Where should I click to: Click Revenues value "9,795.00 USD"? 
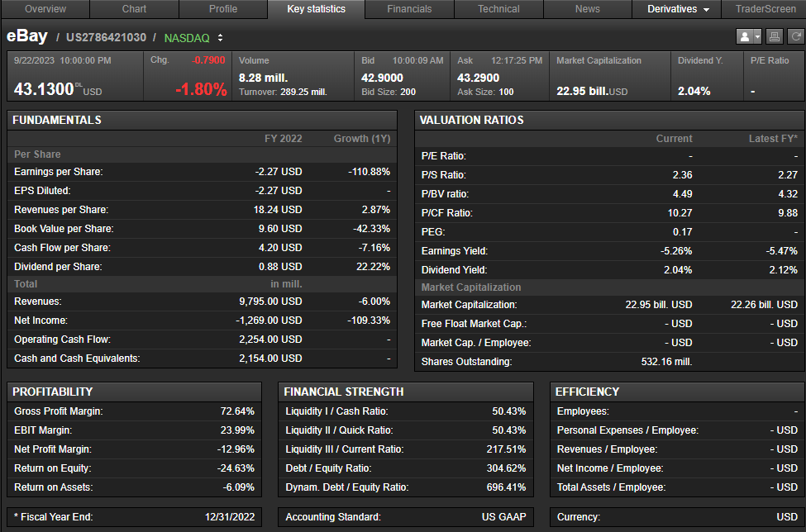click(270, 302)
